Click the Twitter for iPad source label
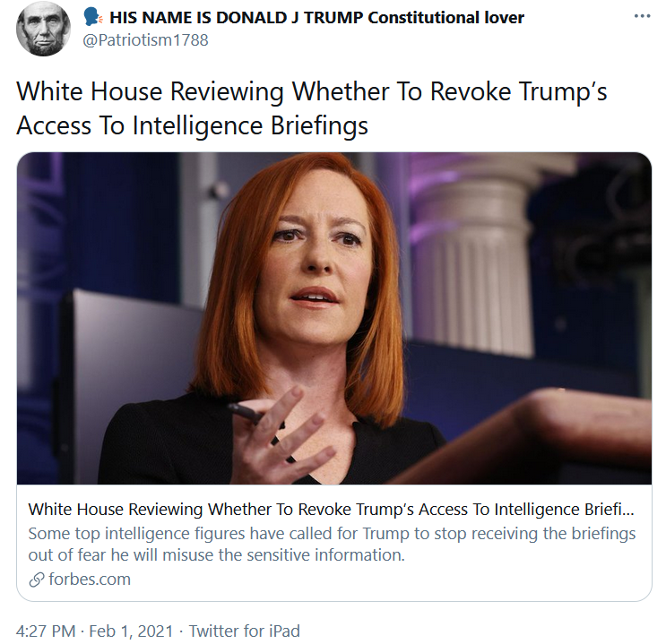 coord(244,631)
